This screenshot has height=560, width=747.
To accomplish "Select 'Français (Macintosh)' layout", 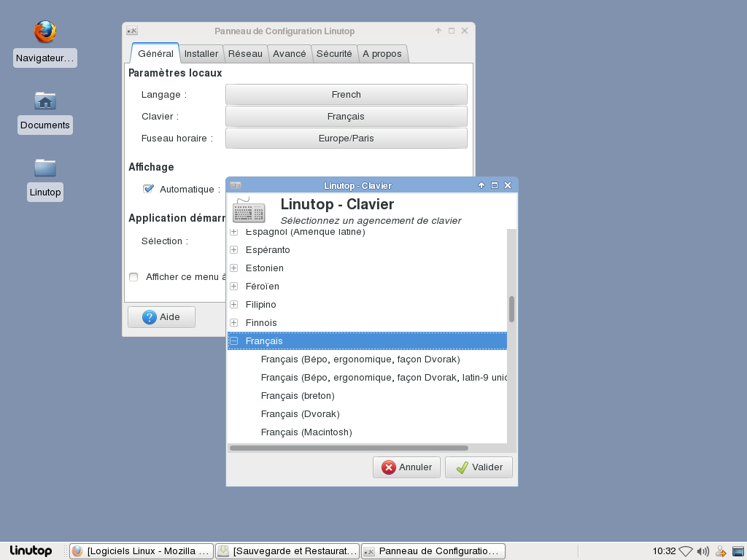I will click(x=368, y=432).
